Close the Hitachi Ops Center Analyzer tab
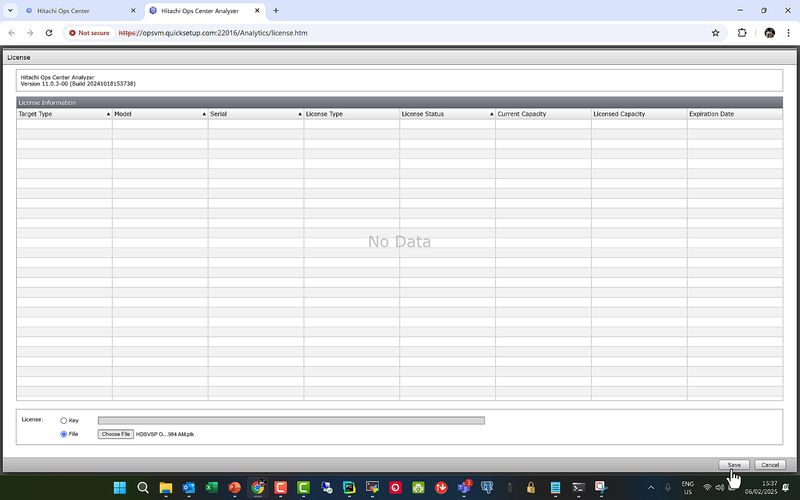Image resolution: width=800 pixels, height=500 pixels. pyautogui.click(x=257, y=10)
